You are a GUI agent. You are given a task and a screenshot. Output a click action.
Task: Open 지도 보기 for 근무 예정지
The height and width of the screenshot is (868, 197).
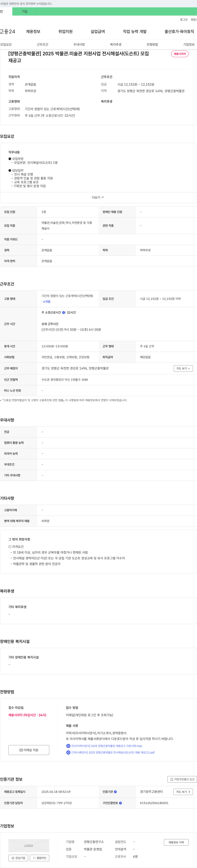183,369
